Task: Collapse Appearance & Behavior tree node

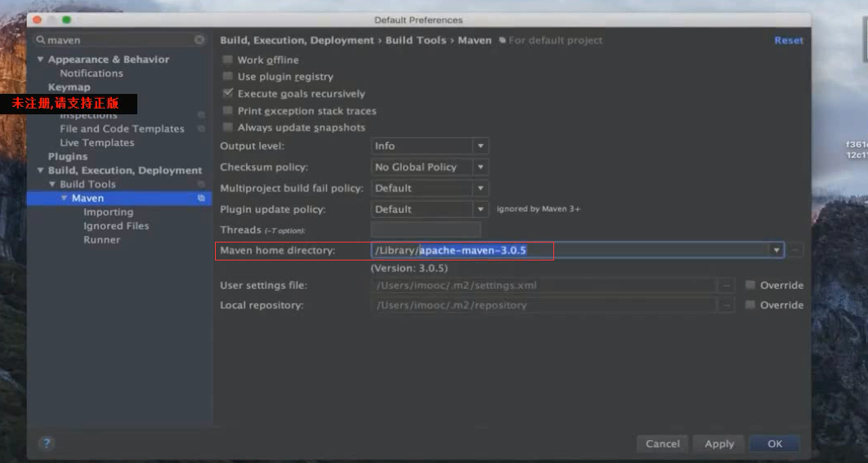Action: 40,59
